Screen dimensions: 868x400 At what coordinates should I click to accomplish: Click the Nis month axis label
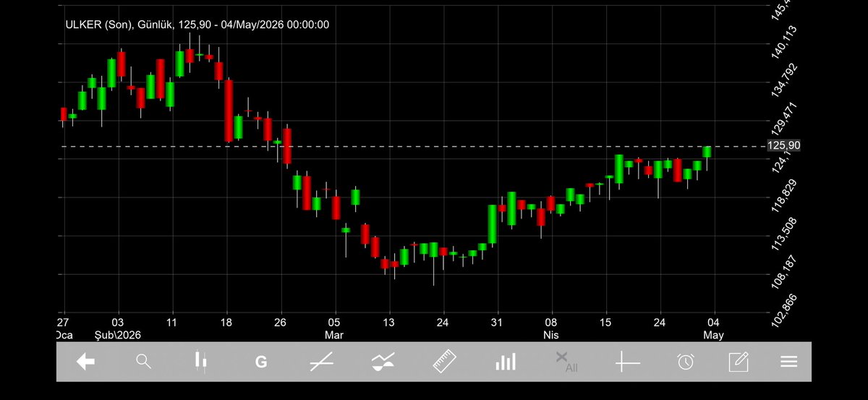tap(551, 335)
